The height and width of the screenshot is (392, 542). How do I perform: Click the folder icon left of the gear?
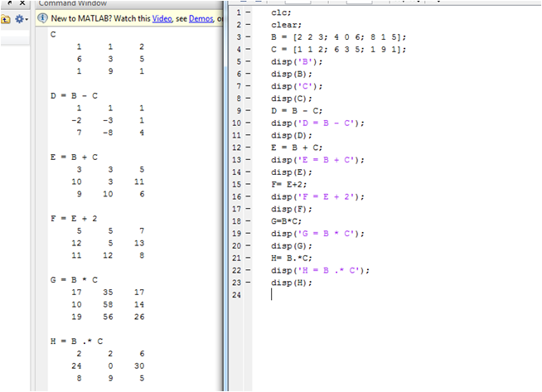coord(5,19)
